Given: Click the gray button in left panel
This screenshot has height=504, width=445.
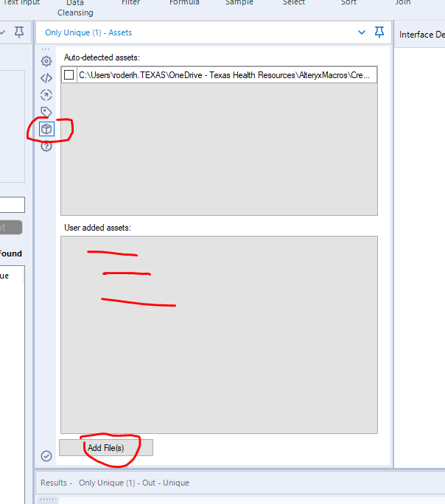Looking at the screenshot, I should coord(11,228).
